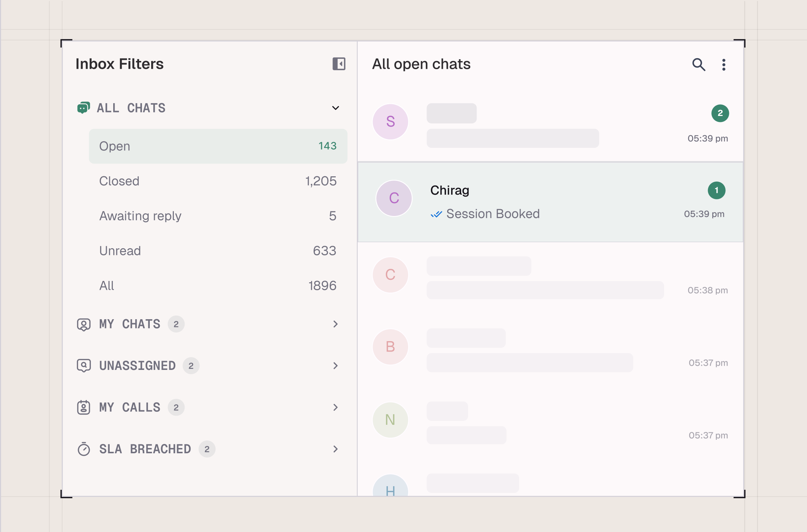
Task: Click the My Chats person icon
Action: (x=84, y=324)
